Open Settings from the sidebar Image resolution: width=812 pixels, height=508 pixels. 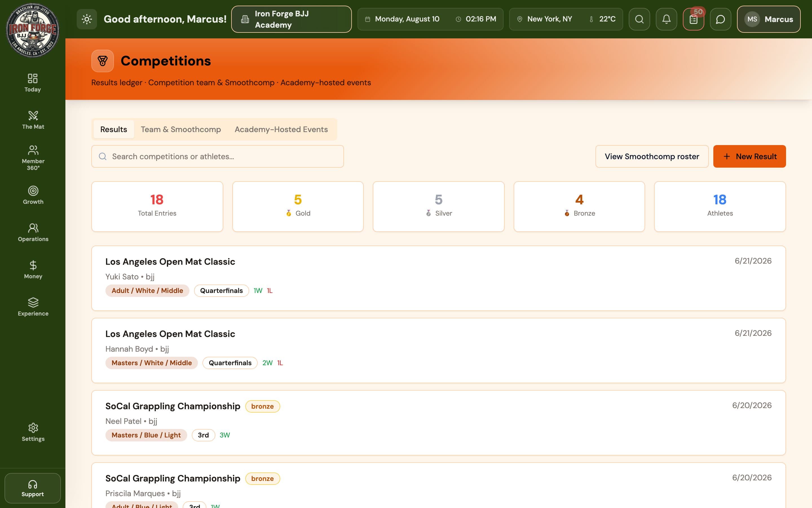pyautogui.click(x=32, y=432)
